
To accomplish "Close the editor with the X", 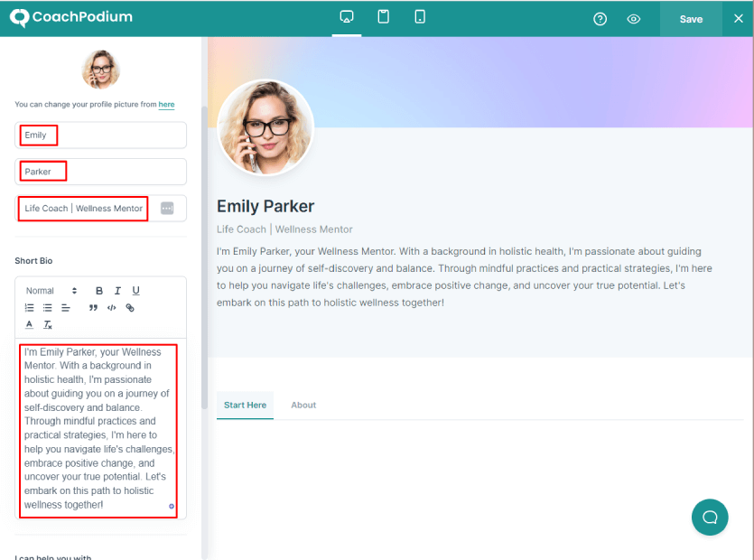I will [738, 19].
